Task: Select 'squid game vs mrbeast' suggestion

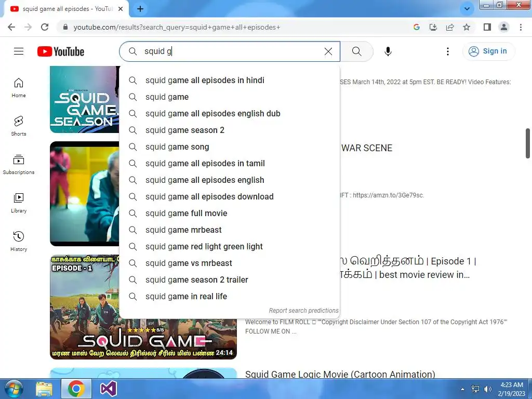Action: pyautogui.click(x=230, y=263)
